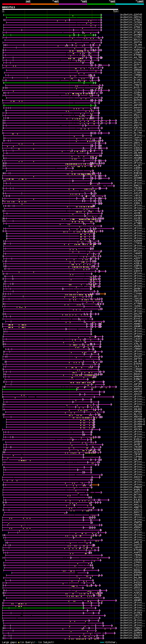Select the UniRef100_Q75QC2 label
146x644 pixels.
point(131,20)
